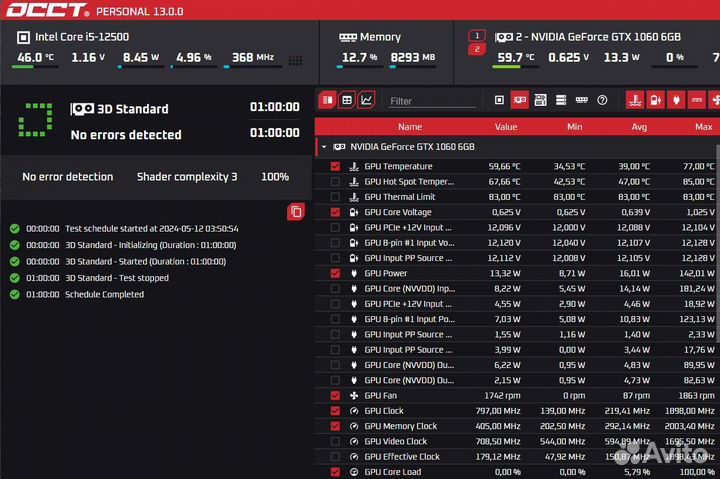Click the red copy log icon

tap(295, 211)
